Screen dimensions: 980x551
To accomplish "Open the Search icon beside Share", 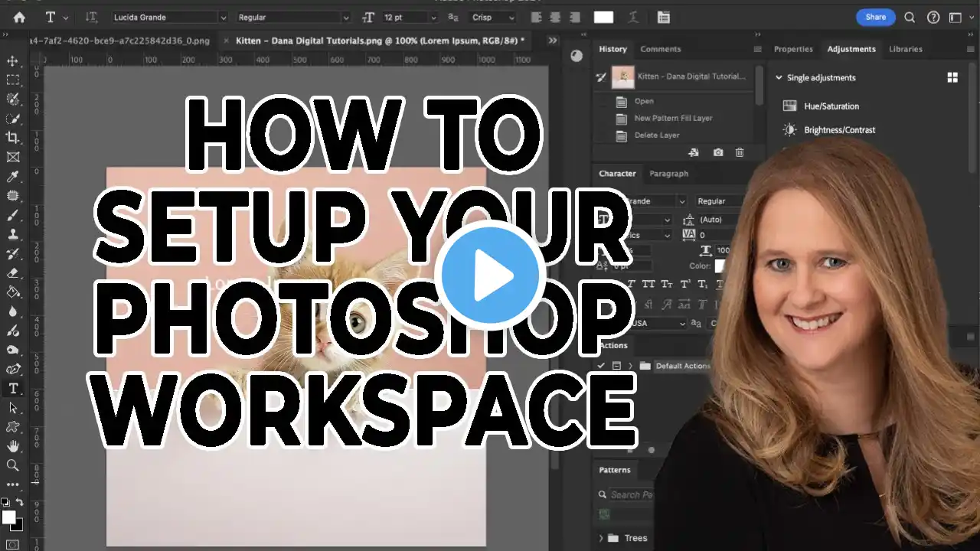I will click(x=910, y=17).
